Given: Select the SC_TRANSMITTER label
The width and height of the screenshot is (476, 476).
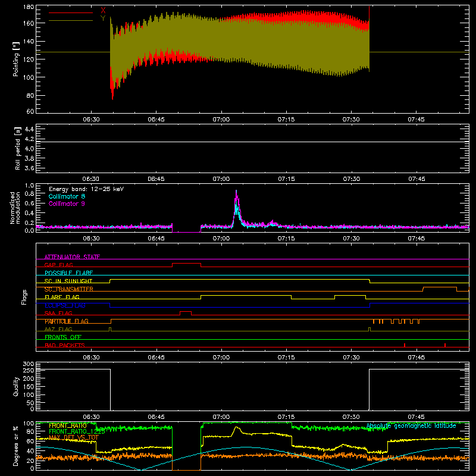Looking at the screenshot, I should [x=69, y=289].
